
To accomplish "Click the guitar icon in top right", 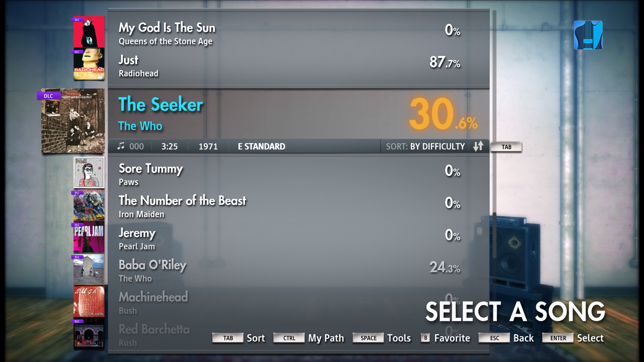I will [x=589, y=35].
